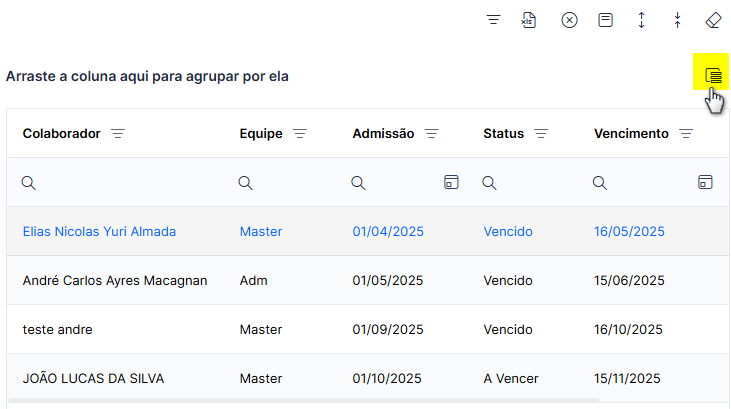Collapse all rows with inward arrows icon
The image size is (731, 409).
coord(677,20)
